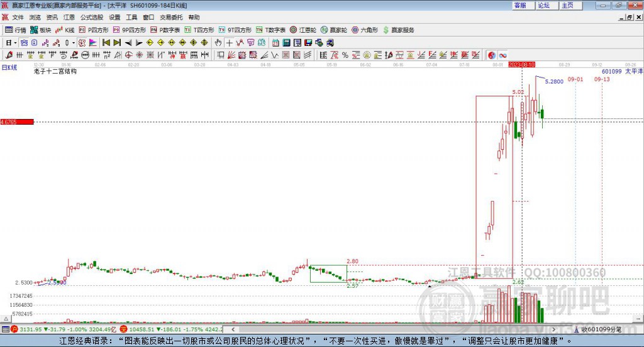The height and width of the screenshot is (347, 644).
Task: Open the 工具 menu
Action: (131, 17)
